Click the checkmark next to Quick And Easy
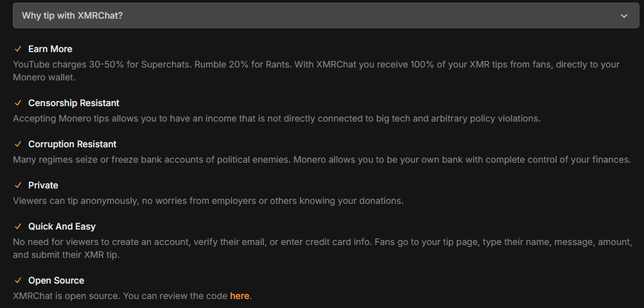 click(18, 226)
